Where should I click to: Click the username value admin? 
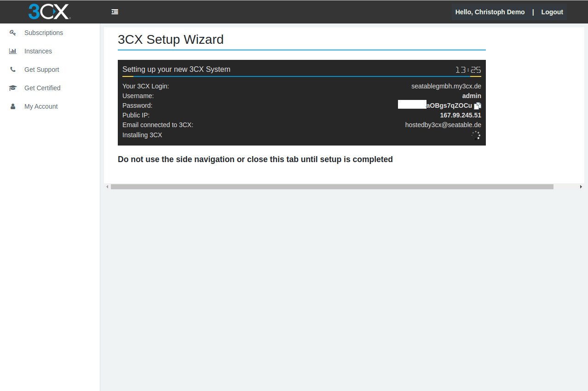(x=472, y=96)
